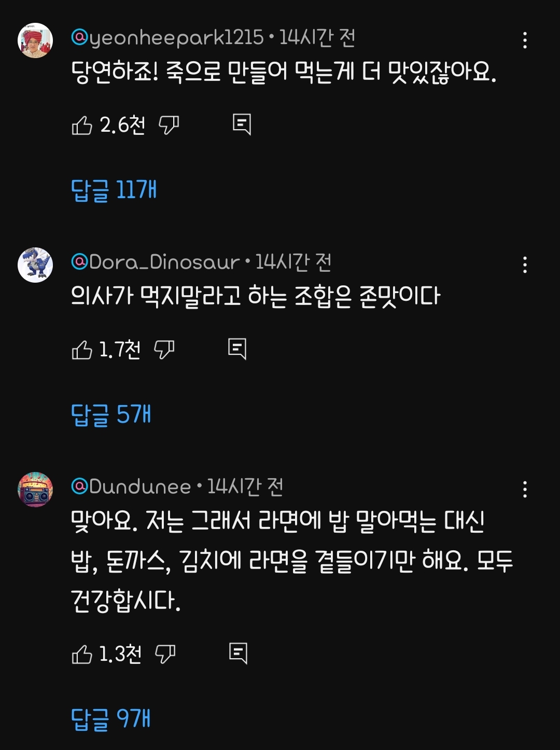Tap the Dundunee boombox profile avatar
The image size is (560, 750).
35,489
